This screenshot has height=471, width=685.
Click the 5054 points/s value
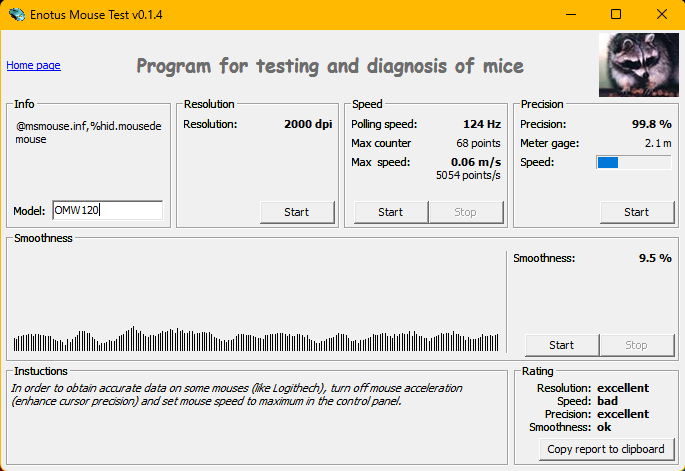468,175
